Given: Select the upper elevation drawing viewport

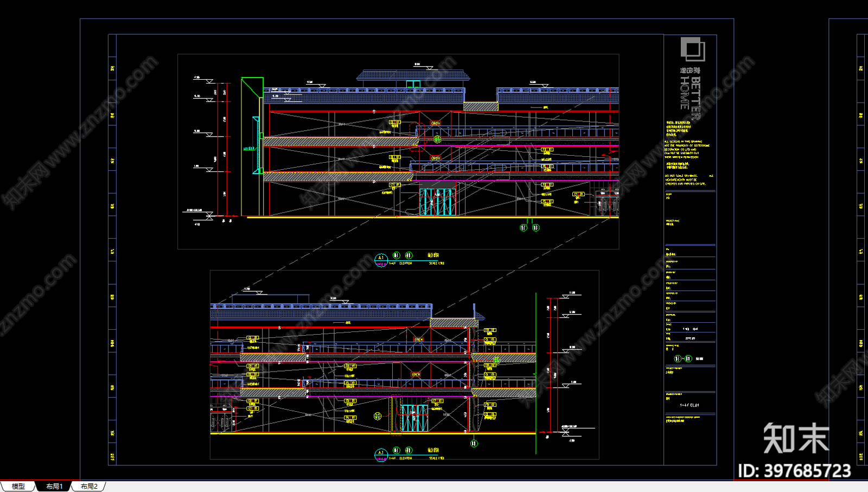Looking at the screenshot, I should click(x=398, y=151).
